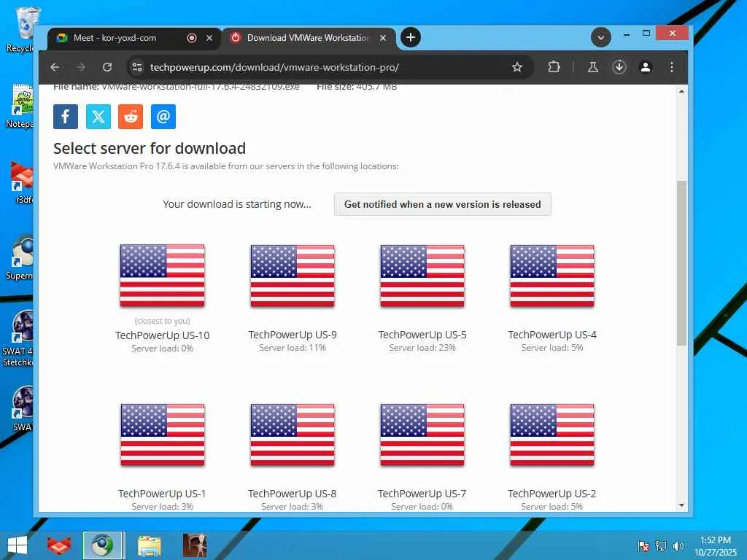
Task: Open the Windows Start menu
Action: point(18,545)
